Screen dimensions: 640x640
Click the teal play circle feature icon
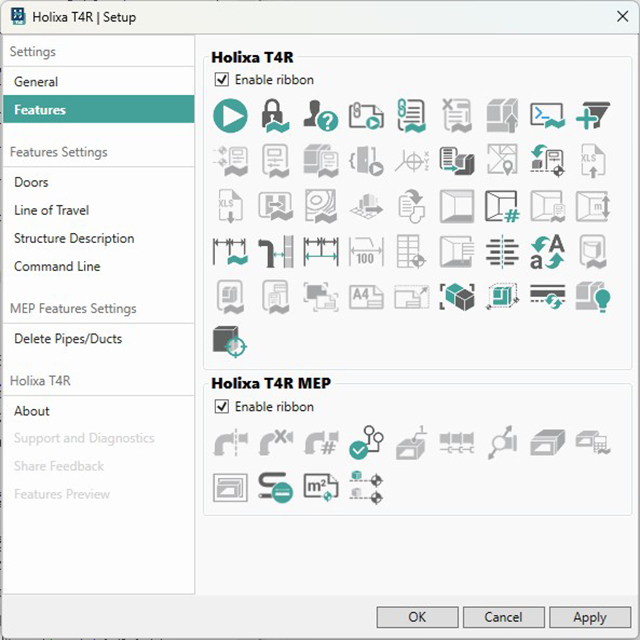click(230, 116)
